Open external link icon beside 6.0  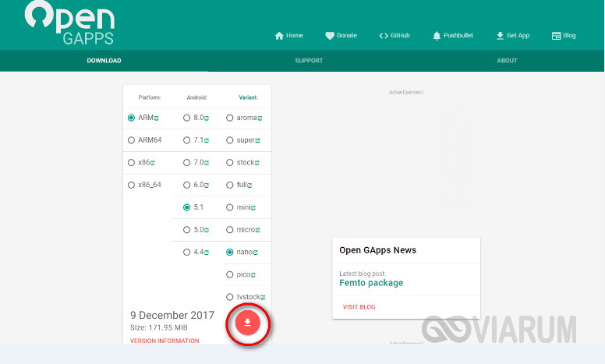[207, 186]
